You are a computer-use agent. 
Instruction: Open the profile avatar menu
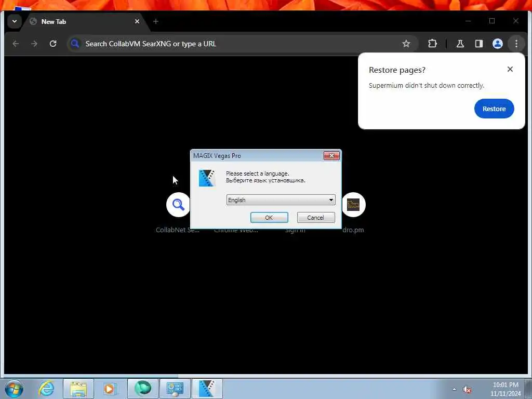tap(497, 44)
